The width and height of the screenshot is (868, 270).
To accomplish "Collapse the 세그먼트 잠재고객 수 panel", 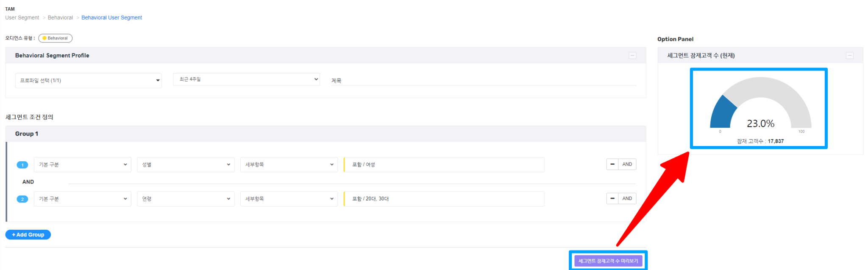I will [849, 56].
